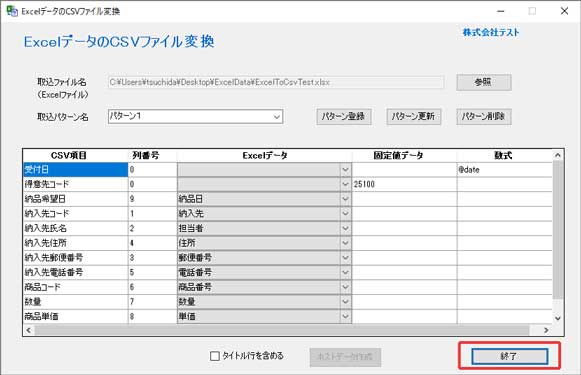Screen dimensions: 581x375
Task: Click the CSV項目 column header
Action: tap(76, 156)
